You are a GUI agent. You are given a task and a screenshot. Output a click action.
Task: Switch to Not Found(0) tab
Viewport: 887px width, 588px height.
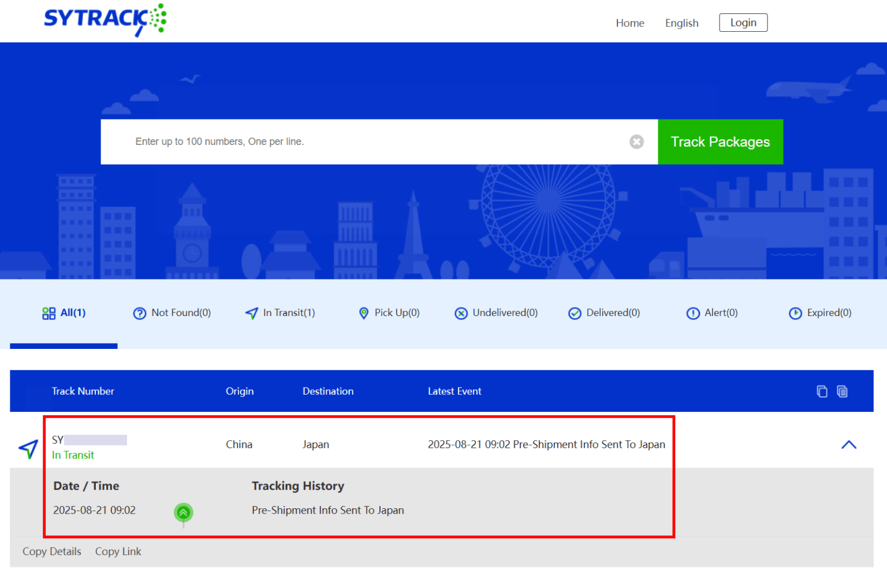point(172,313)
